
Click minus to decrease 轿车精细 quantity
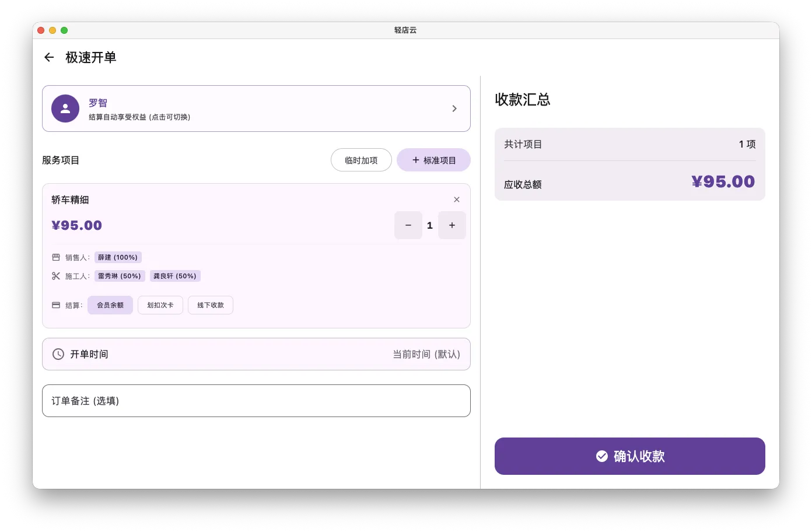pyautogui.click(x=408, y=225)
